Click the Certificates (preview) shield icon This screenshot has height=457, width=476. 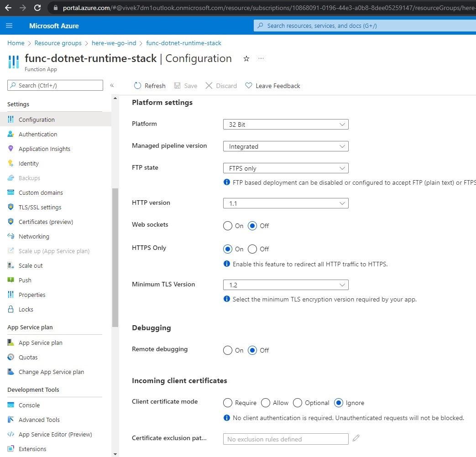(10, 221)
